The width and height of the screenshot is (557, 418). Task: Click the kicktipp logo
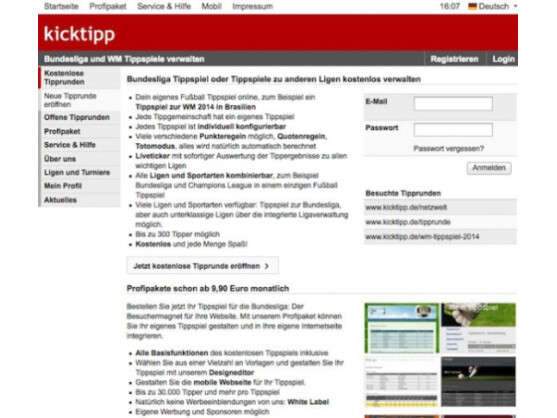coord(79,34)
